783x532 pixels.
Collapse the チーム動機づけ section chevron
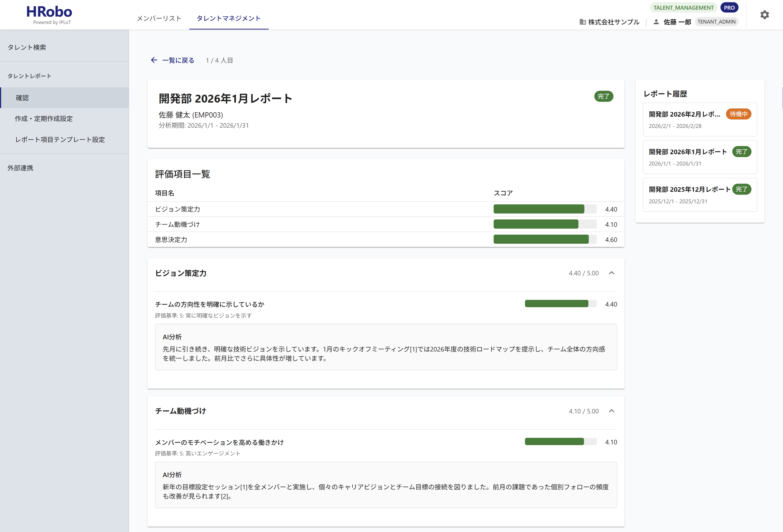(x=611, y=411)
